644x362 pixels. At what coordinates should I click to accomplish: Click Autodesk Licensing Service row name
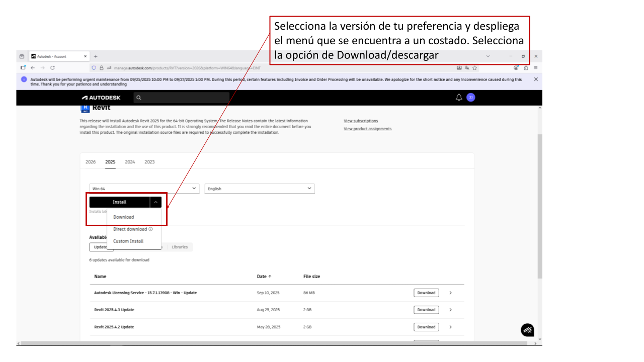coord(145,293)
